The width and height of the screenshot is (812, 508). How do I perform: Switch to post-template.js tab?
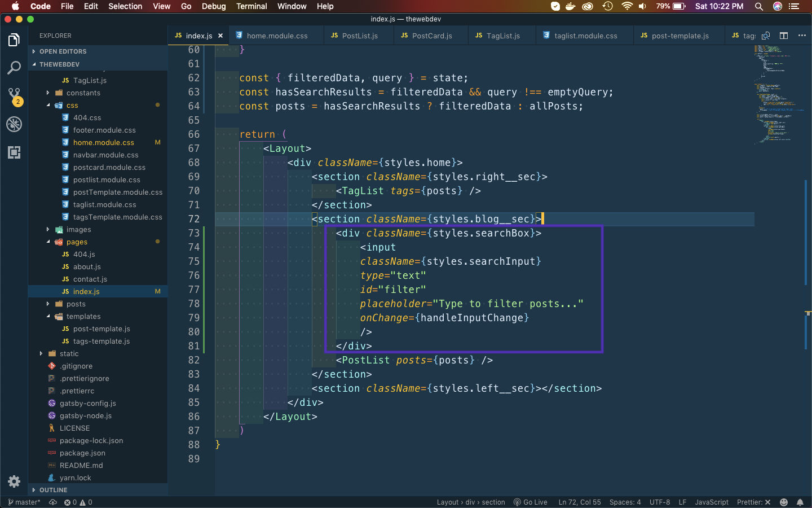(679, 36)
